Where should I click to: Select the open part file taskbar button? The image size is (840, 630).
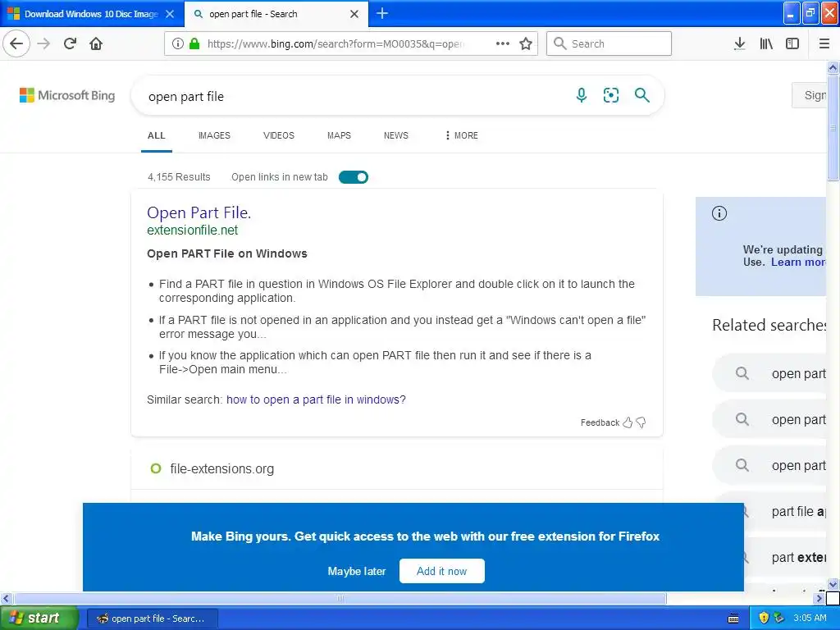(x=152, y=619)
